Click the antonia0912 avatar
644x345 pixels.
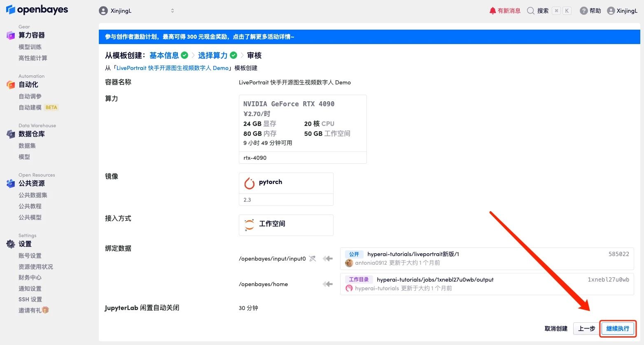pos(349,263)
